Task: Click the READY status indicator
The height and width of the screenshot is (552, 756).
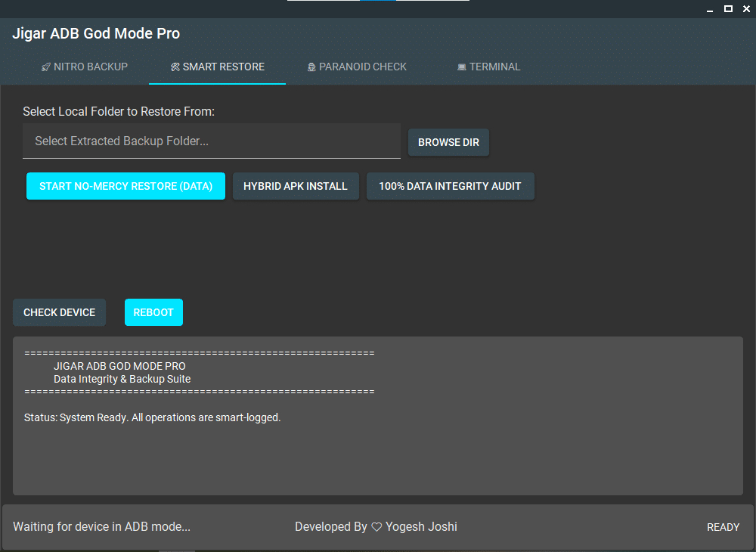Action: (723, 526)
